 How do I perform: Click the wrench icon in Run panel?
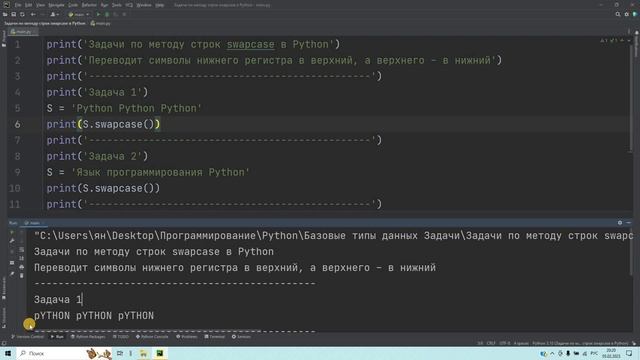click(x=12, y=241)
